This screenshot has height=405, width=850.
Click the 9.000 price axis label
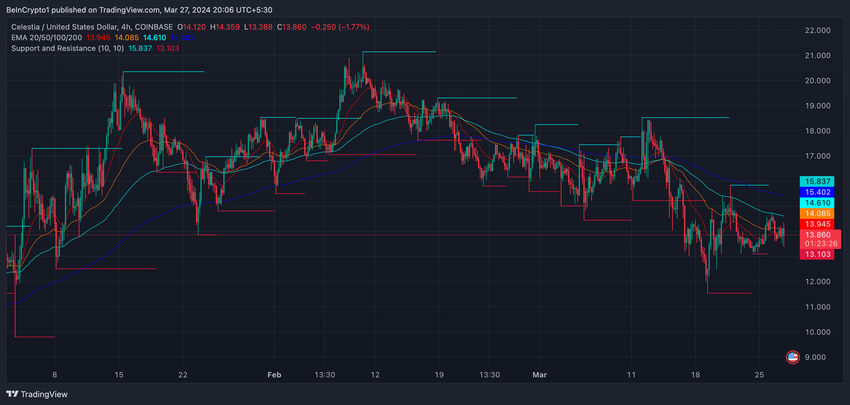click(x=816, y=357)
